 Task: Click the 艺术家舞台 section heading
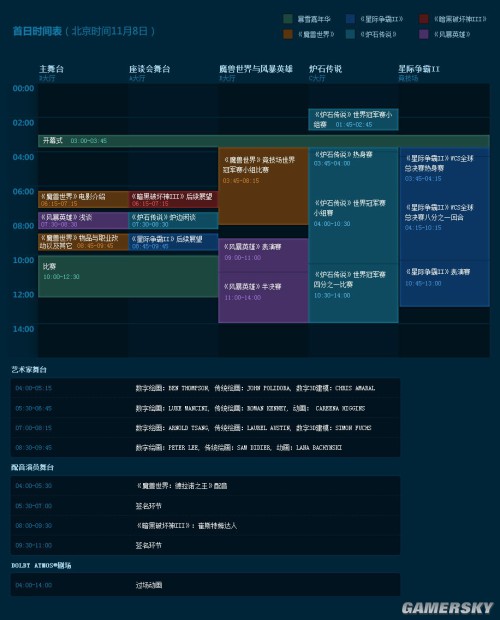pyautogui.click(x=29, y=370)
